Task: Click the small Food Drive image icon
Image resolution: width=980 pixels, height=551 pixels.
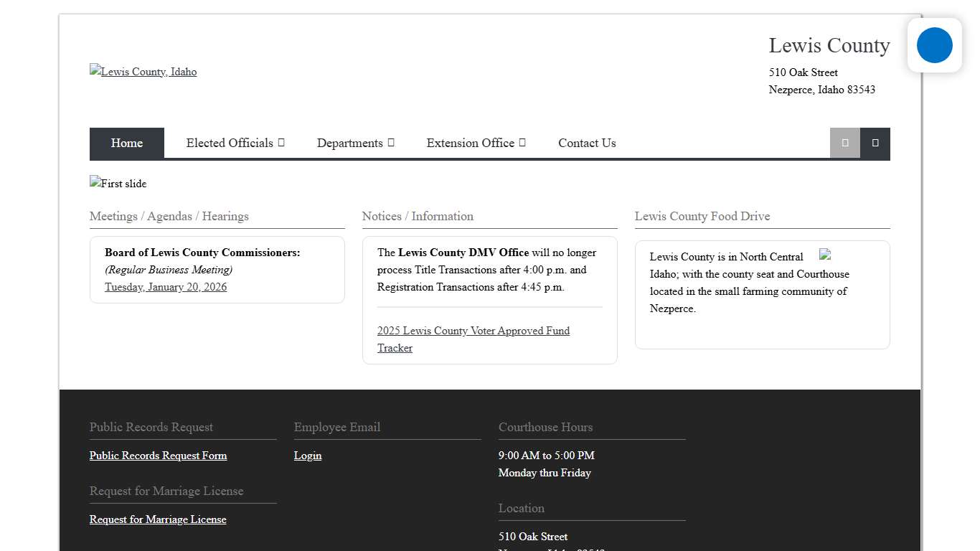Action: pos(825,255)
